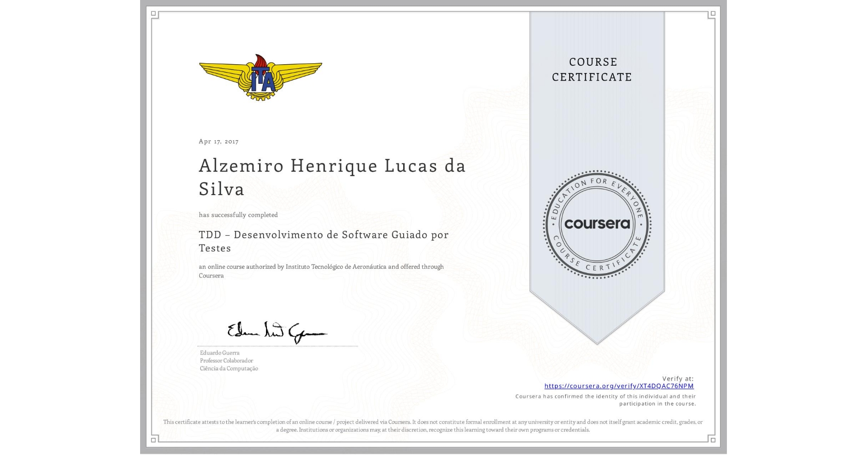The height and width of the screenshot is (455, 868).
Task: Click the course title TDD – Desenvolvimento de Software
Action: tap(323, 241)
